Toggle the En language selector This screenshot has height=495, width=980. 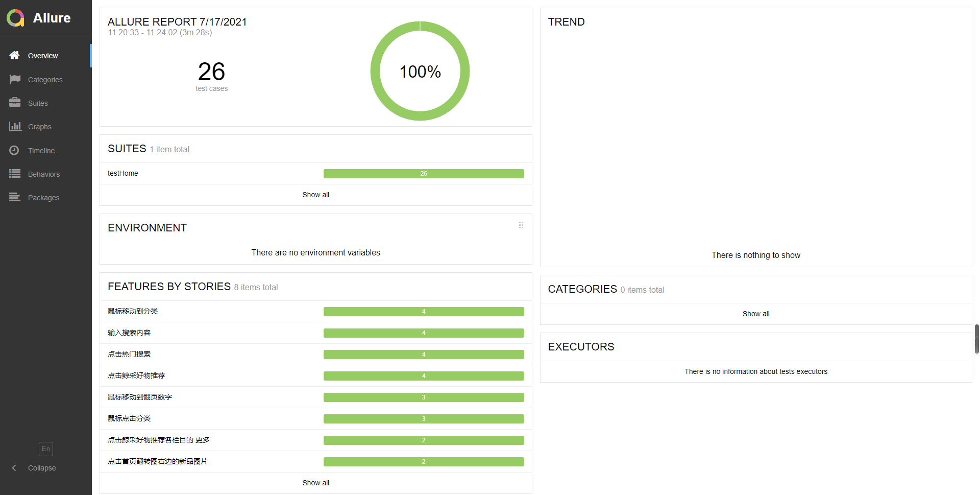pyautogui.click(x=46, y=449)
